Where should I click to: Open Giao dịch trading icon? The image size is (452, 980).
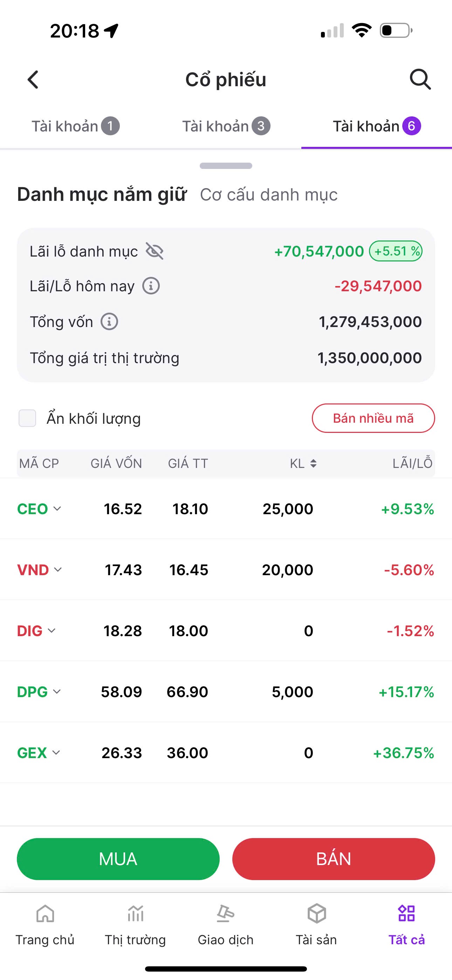tap(226, 914)
